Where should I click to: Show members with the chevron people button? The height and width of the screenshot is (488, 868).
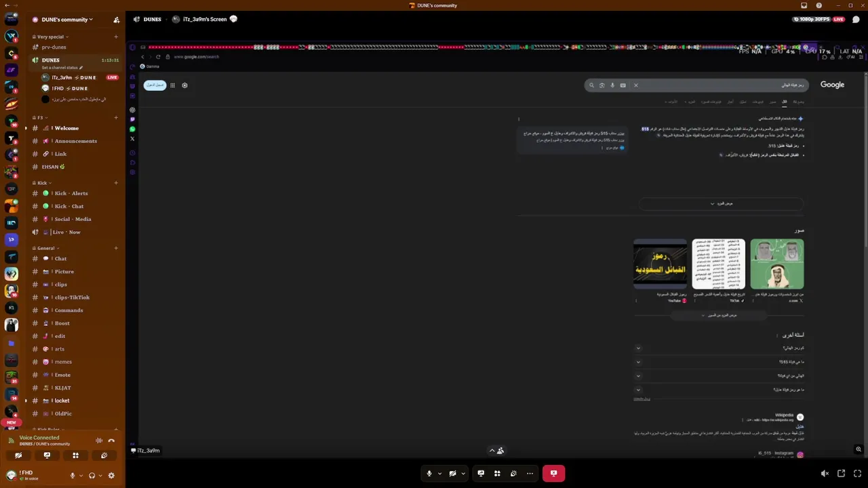[496, 451]
